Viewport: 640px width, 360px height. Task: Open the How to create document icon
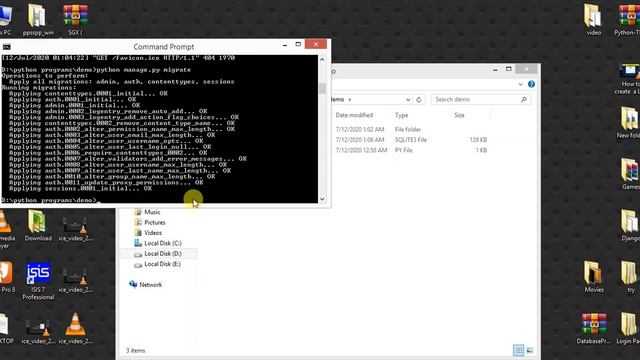[x=628, y=79]
